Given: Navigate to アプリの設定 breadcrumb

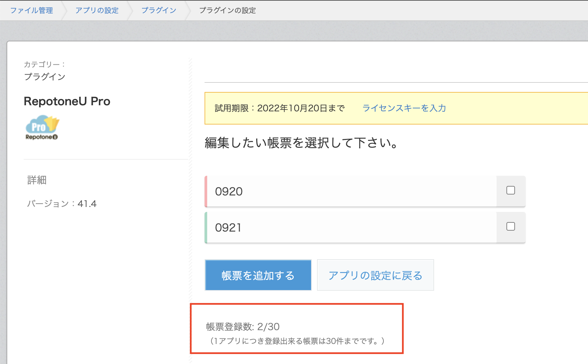Looking at the screenshot, I should 97,10.
